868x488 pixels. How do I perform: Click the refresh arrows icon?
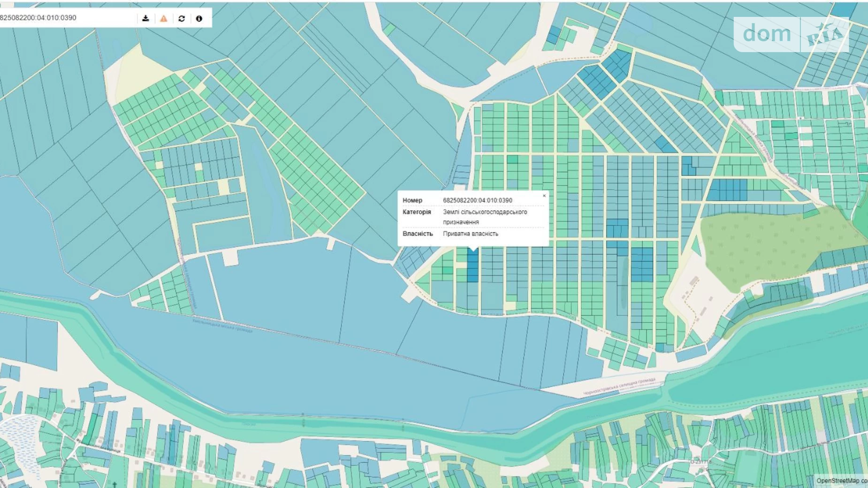tap(182, 18)
